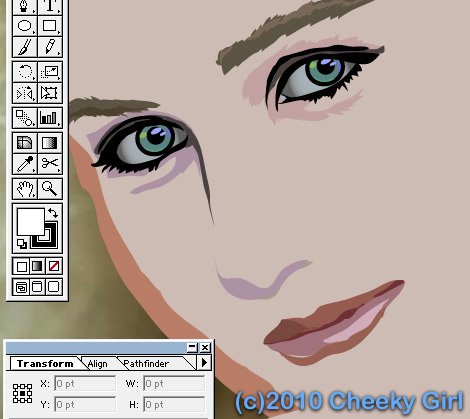
Task: Select the Pencil tool
Action: (x=50, y=47)
